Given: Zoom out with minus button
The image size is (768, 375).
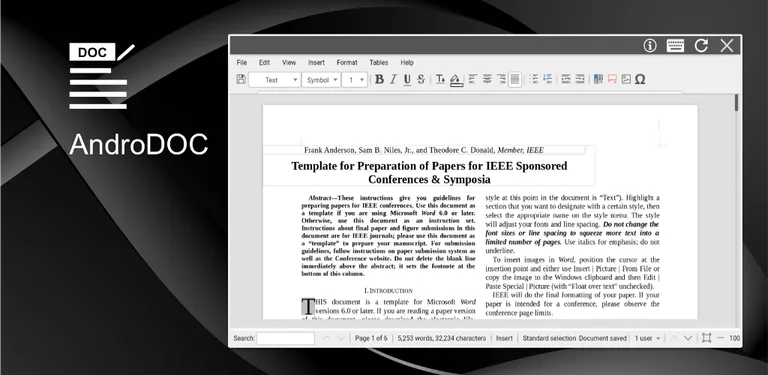Looking at the screenshot, I should coord(720,338).
